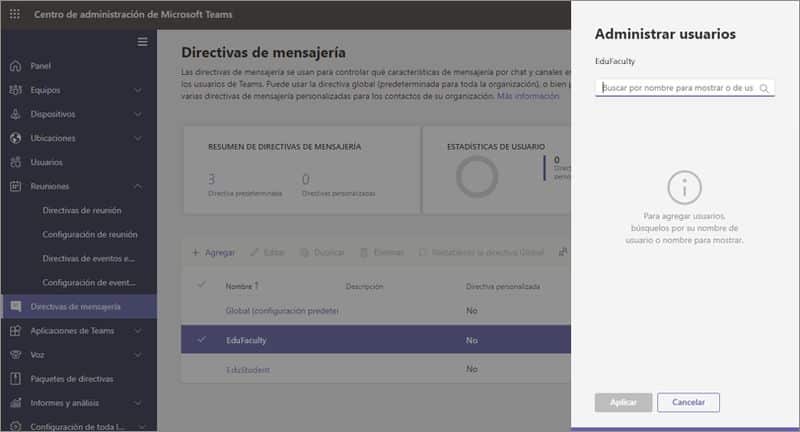The height and width of the screenshot is (432, 800).
Task: Click the 'No' value in Global row
Action: (471, 311)
